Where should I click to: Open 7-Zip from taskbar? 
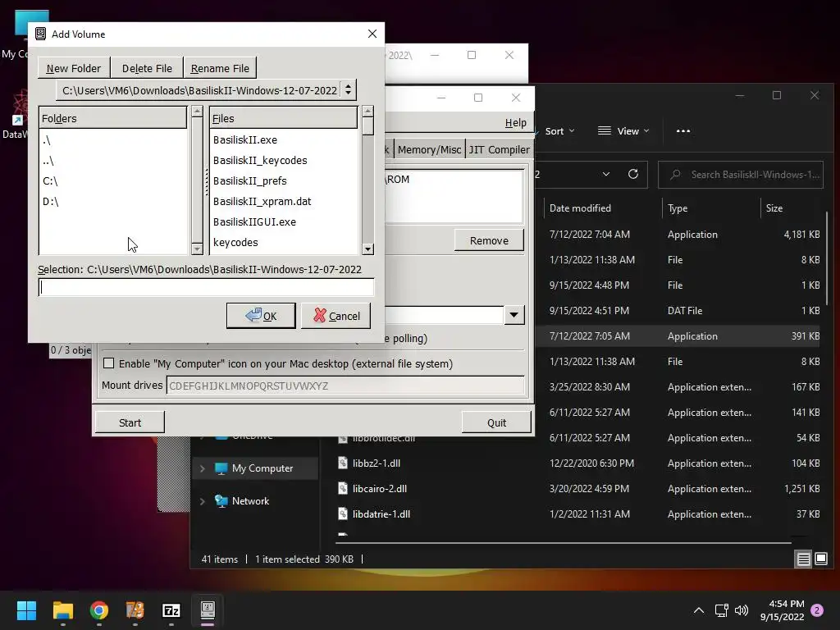[x=171, y=610]
